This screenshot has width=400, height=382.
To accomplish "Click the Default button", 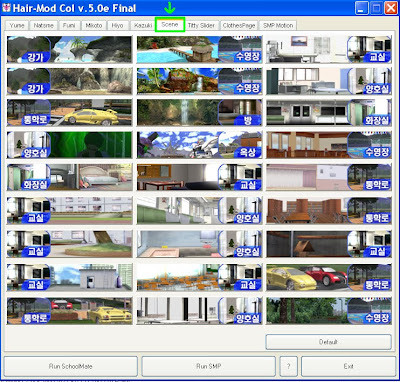I will (328, 342).
